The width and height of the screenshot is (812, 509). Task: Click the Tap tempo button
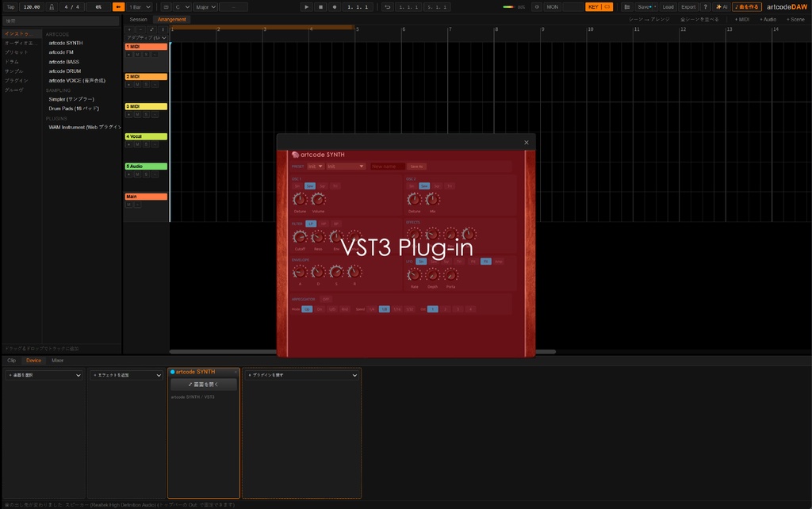tap(10, 6)
